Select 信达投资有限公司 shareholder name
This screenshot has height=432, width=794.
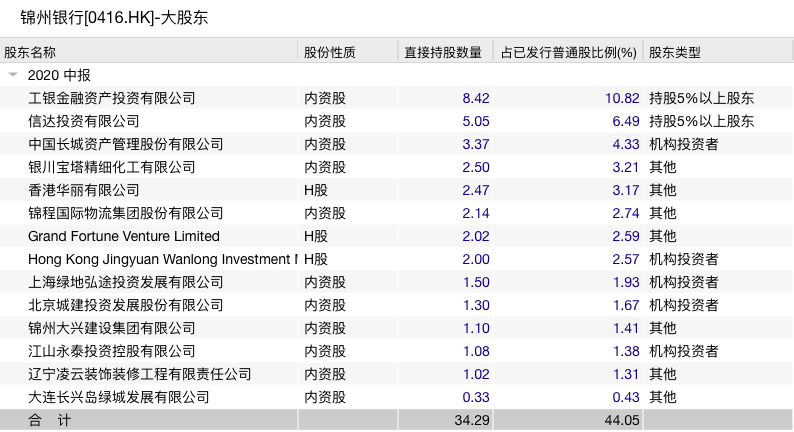84,121
